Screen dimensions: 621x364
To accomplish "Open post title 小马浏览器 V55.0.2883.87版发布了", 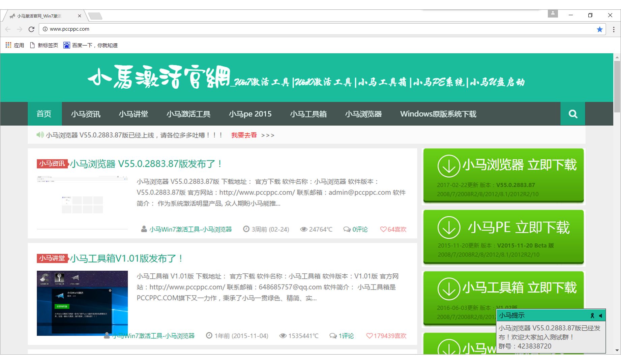I will pos(146,164).
